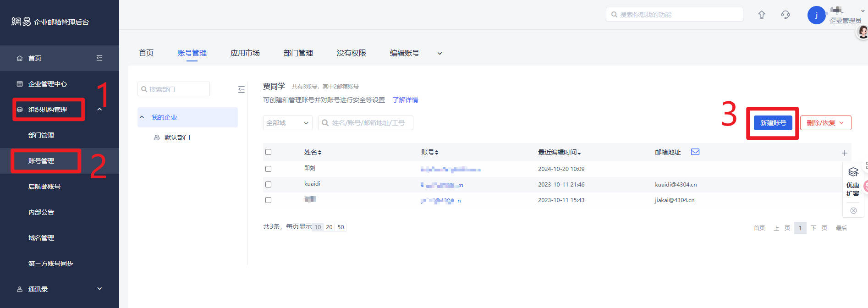Open the admin account menu chevron
Screen dimensions: 868x308
tap(863, 11)
